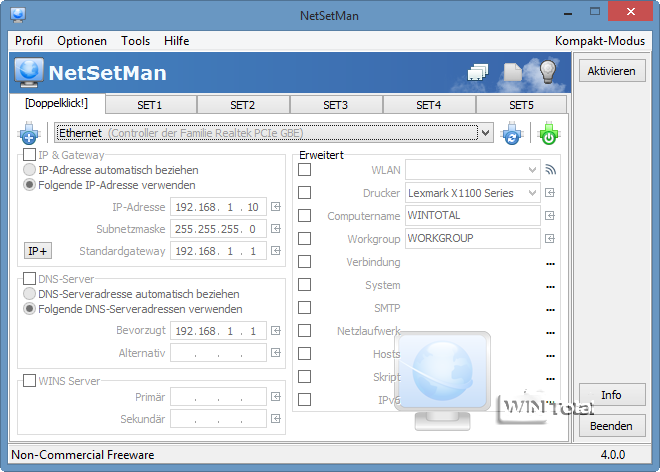Click the blank note page icon in header

(512, 72)
